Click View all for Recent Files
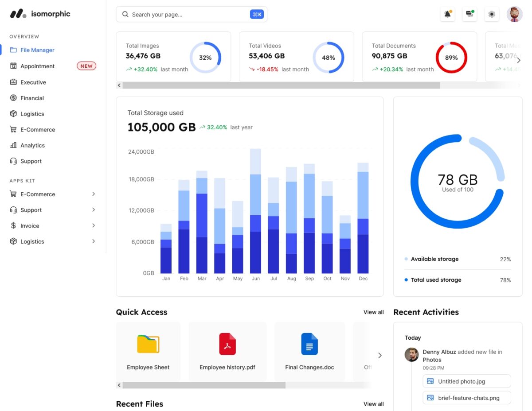The height and width of the screenshot is (411, 532). point(373,404)
